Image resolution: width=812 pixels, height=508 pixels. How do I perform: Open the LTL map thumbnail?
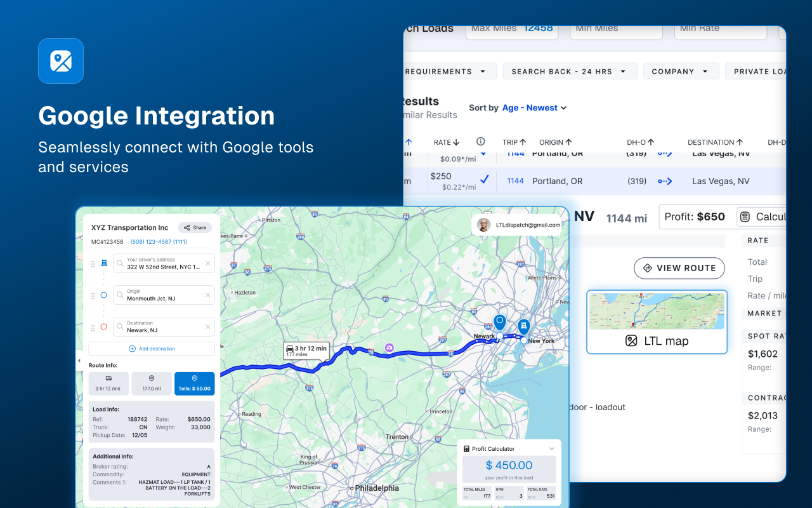pyautogui.click(x=657, y=322)
